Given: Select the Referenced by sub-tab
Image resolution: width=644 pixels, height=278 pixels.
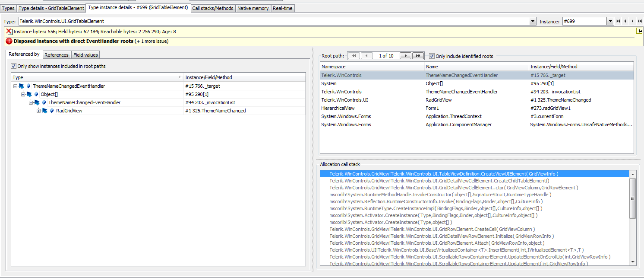Looking at the screenshot, I should 24,54.
